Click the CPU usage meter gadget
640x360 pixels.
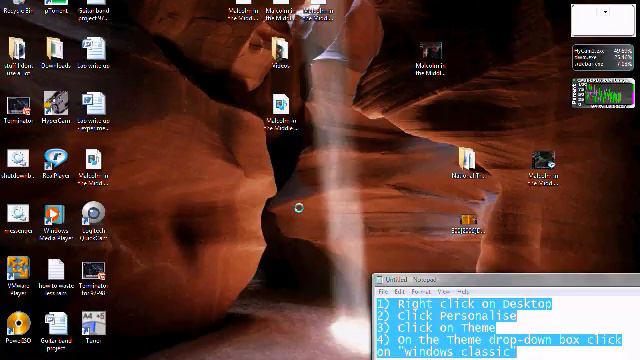pos(603,58)
